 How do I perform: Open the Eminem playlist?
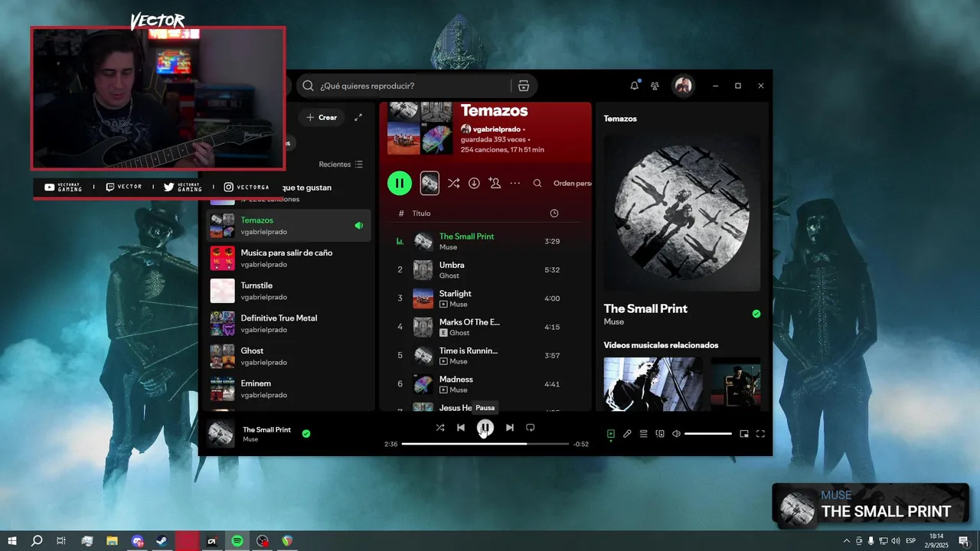coord(289,389)
